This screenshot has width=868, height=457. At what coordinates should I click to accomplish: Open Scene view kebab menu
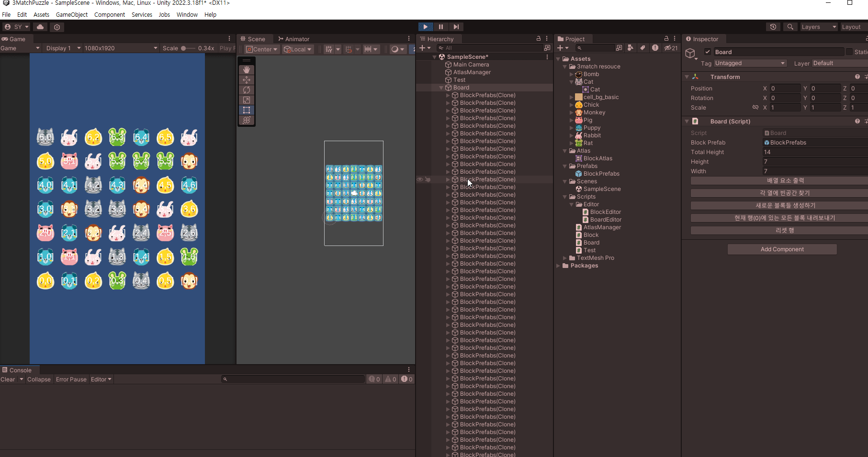(409, 39)
